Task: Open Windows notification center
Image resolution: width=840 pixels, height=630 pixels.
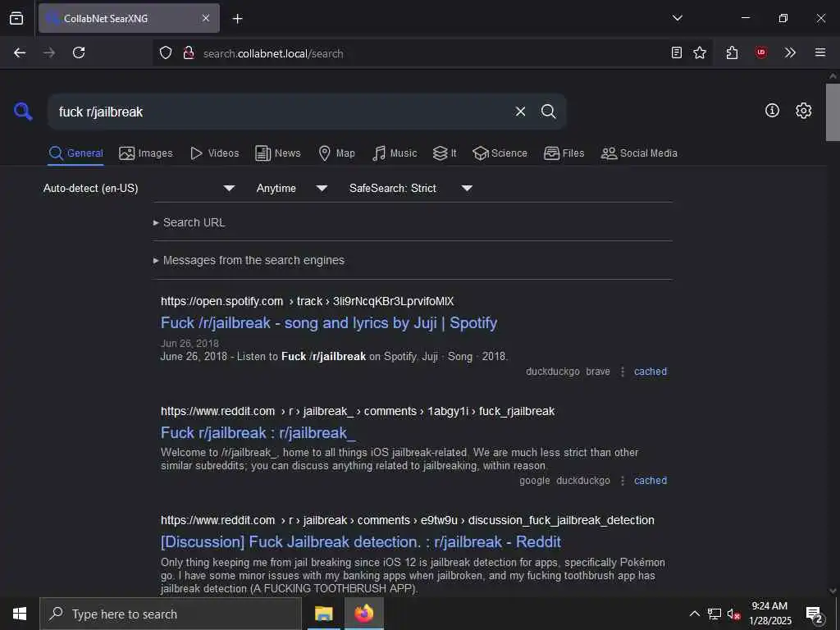Action: (x=815, y=614)
